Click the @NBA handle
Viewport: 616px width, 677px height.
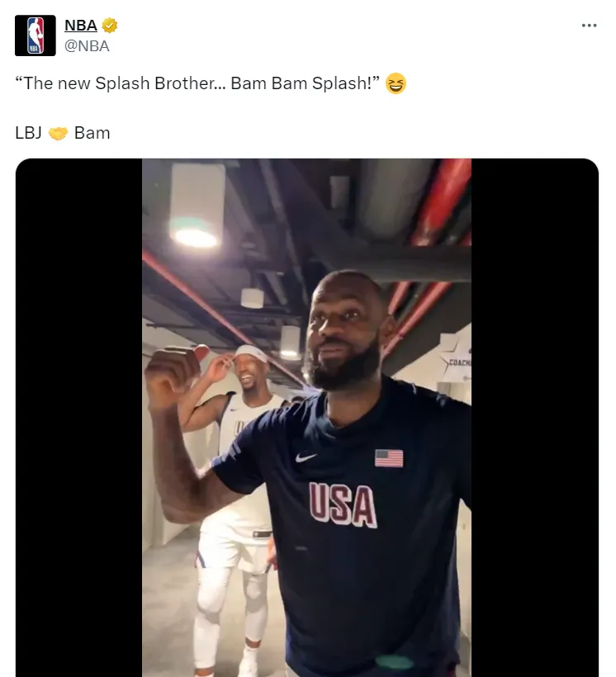[x=87, y=46]
